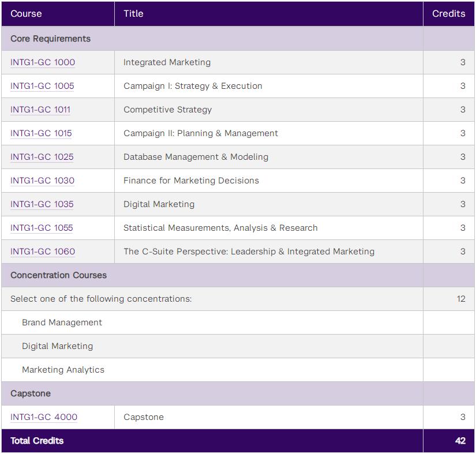Select the Digital Marketing concentration row
Viewport: 476px width, 454px height.
(x=238, y=346)
